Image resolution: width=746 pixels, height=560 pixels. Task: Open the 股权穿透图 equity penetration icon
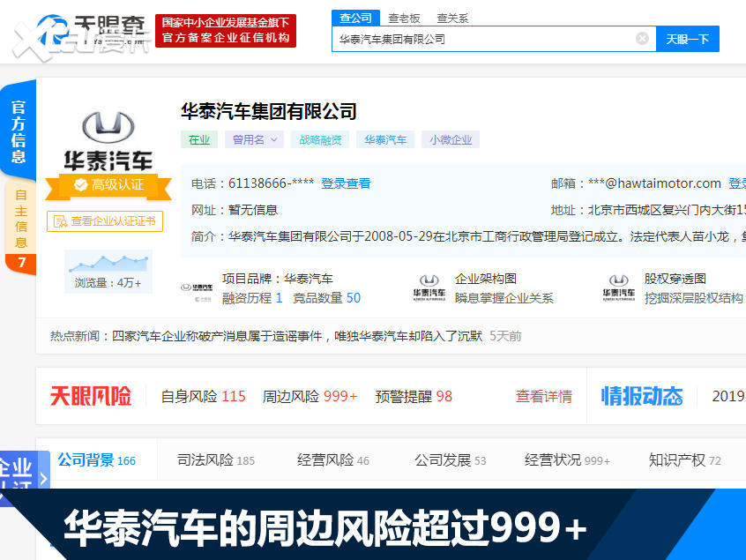click(x=617, y=284)
